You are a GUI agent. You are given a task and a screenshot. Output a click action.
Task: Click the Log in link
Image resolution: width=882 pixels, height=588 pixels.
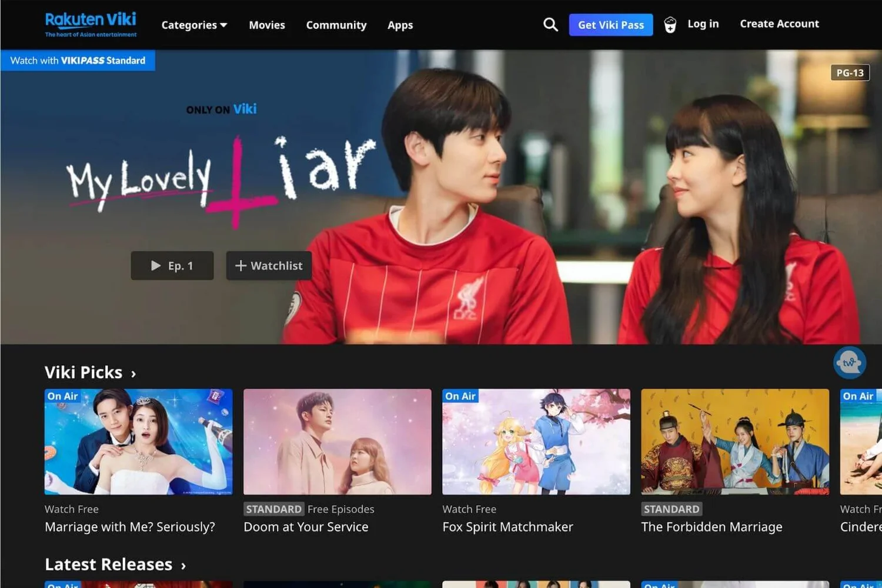pos(703,24)
